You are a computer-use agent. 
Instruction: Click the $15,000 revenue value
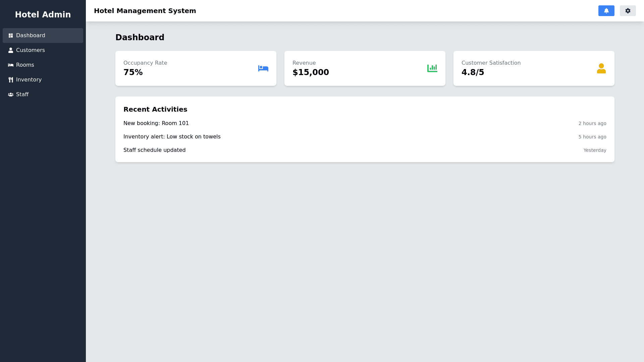coord(311,72)
